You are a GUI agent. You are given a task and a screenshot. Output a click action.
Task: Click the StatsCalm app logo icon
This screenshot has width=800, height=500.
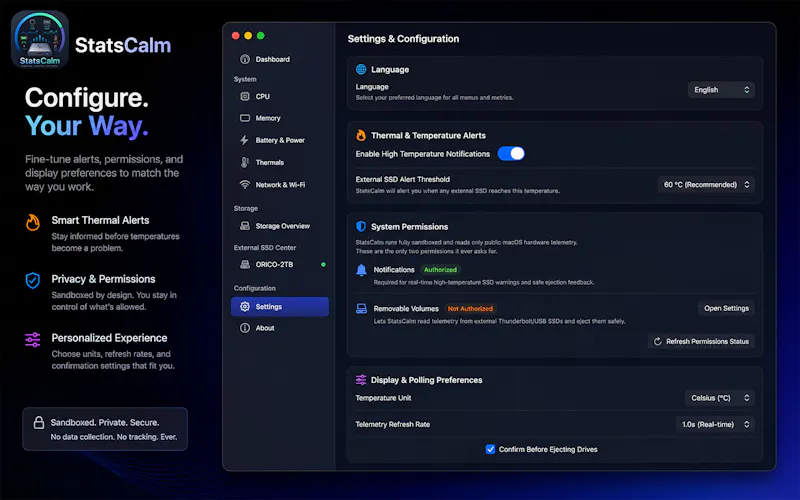pyautogui.click(x=40, y=39)
